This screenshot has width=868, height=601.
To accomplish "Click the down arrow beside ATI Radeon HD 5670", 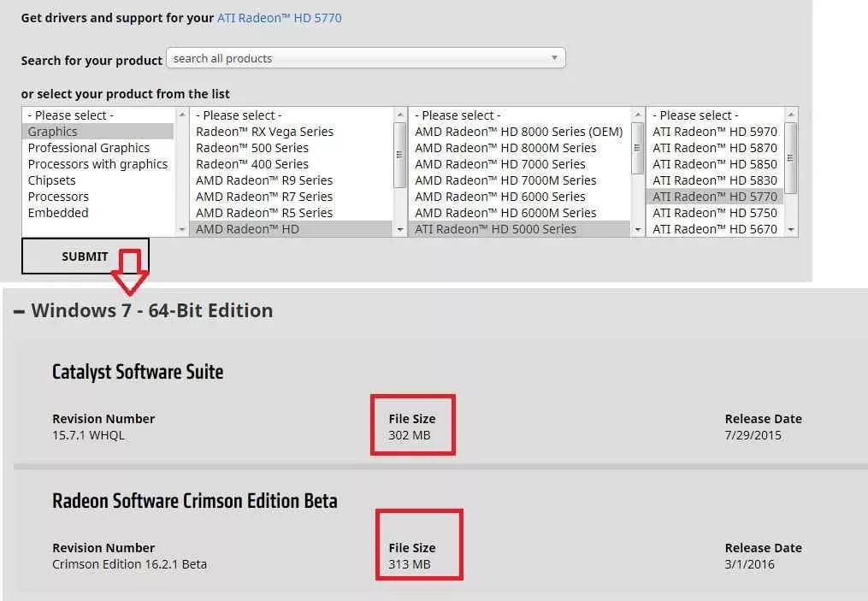I will [791, 230].
